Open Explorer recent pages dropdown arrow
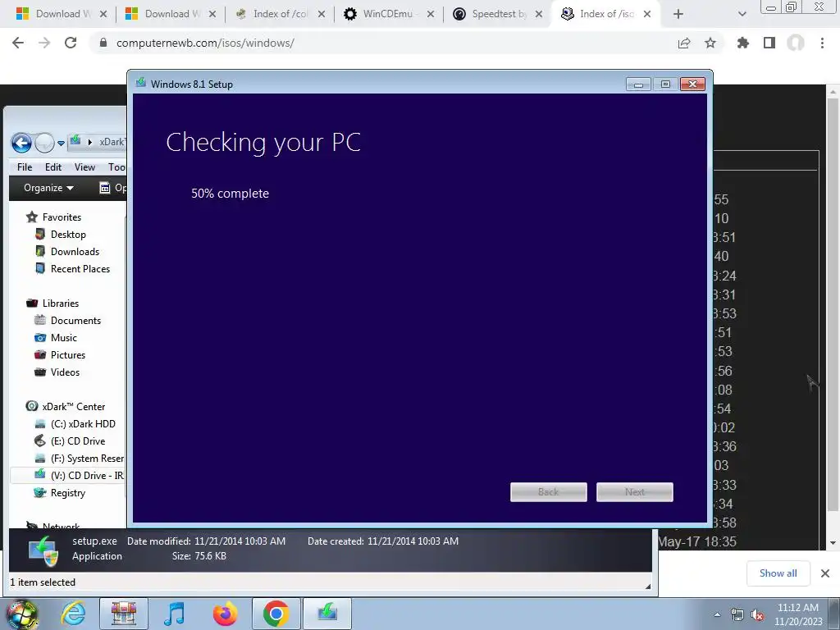This screenshot has width=840, height=630. pos(61,143)
